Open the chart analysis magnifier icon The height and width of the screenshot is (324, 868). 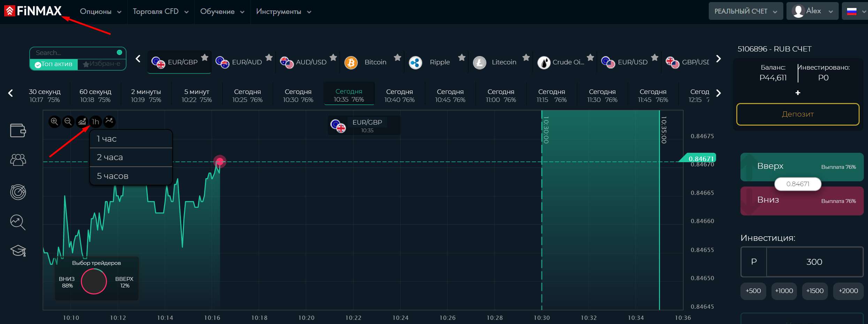[18, 222]
